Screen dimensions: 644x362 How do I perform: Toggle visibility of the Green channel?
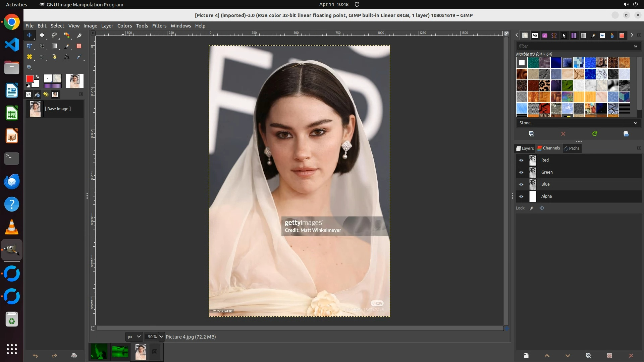point(521,172)
